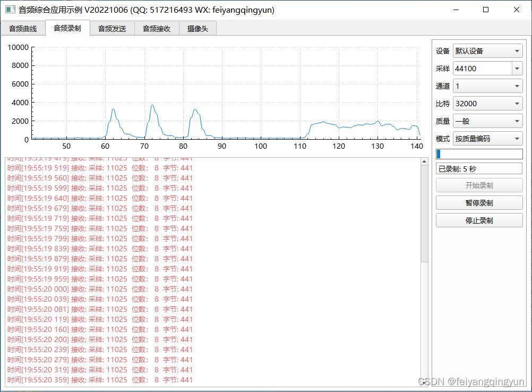Open the 通道 dropdown showing 1
The width and height of the screenshot is (532, 392).
click(487, 86)
